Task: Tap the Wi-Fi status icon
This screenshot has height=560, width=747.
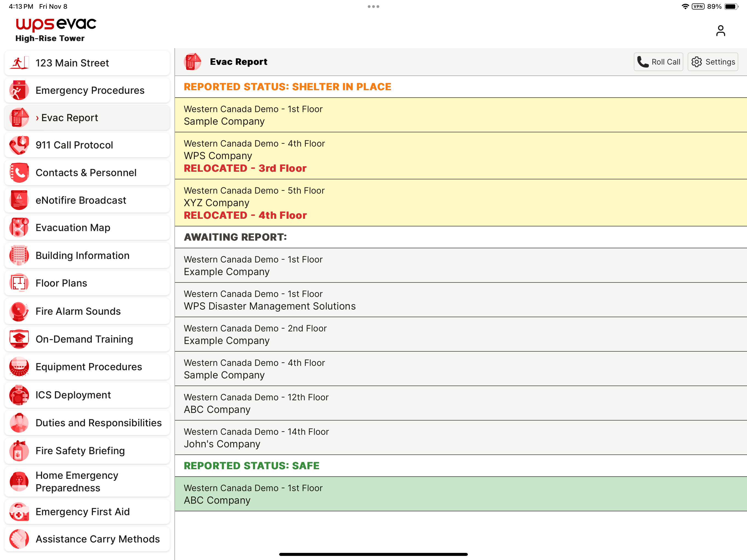Action: click(x=685, y=6)
